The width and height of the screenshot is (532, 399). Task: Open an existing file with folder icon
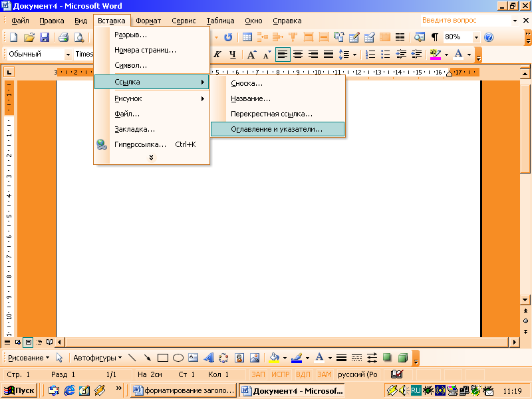tap(29, 37)
